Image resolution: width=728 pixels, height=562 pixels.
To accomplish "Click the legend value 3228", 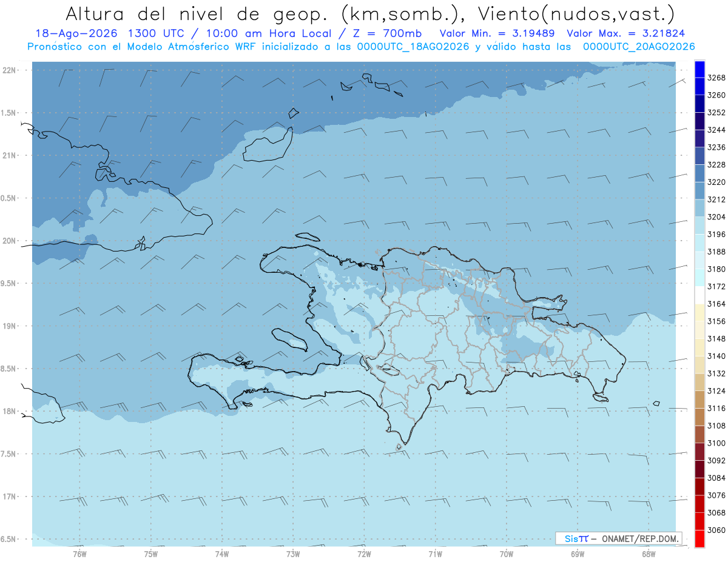I will coord(716,165).
